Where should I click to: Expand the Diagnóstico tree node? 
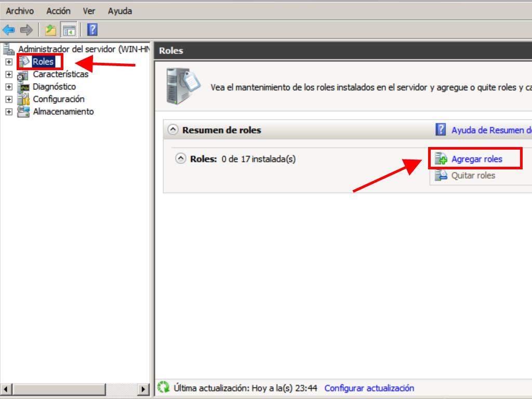pyautogui.click(x=9, y=87)
